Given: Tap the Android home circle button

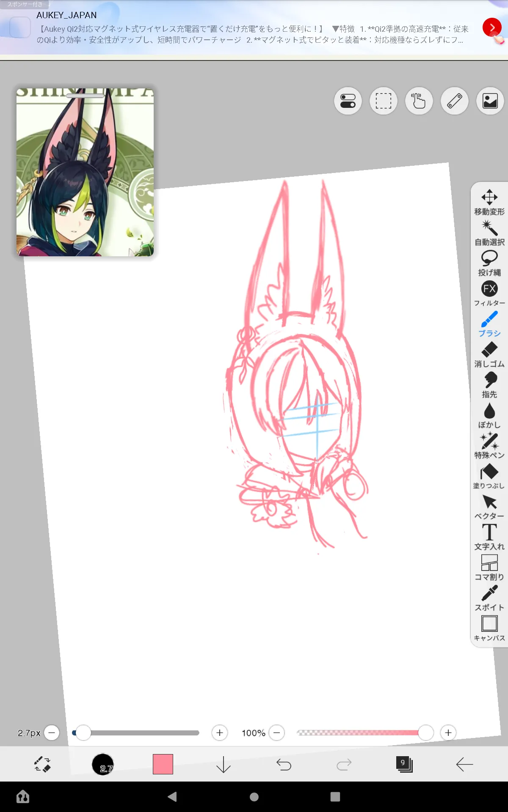Looking at the screenshot, I should click(254, 797).
